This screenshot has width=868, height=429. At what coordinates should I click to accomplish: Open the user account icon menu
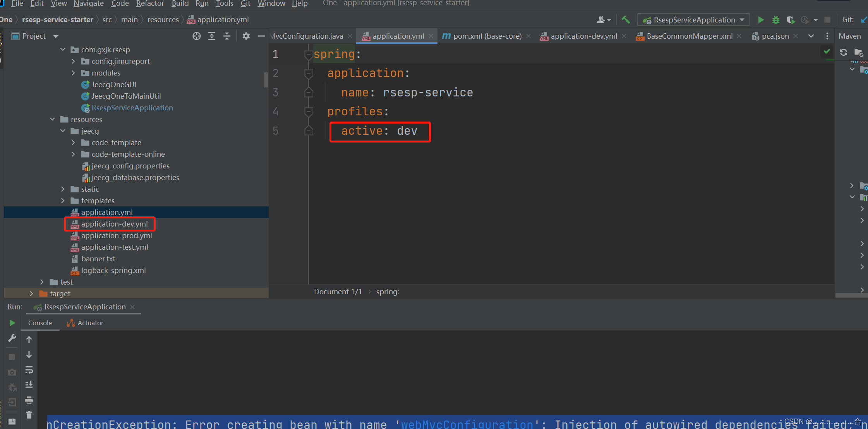click(603, 20)
